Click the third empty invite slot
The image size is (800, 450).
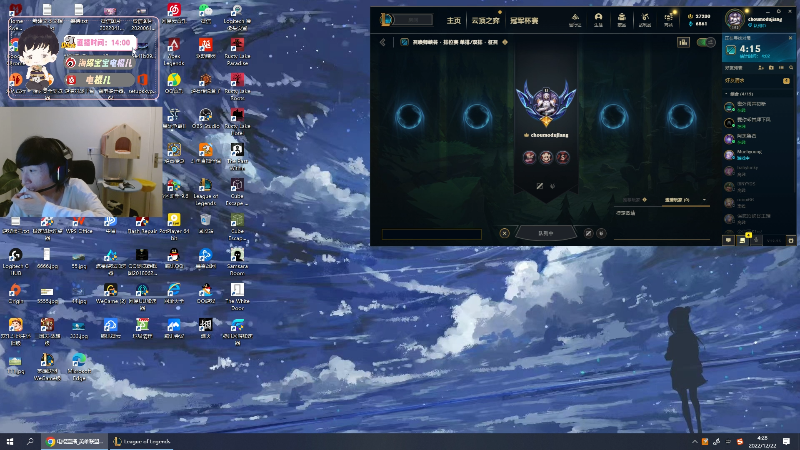613,116
